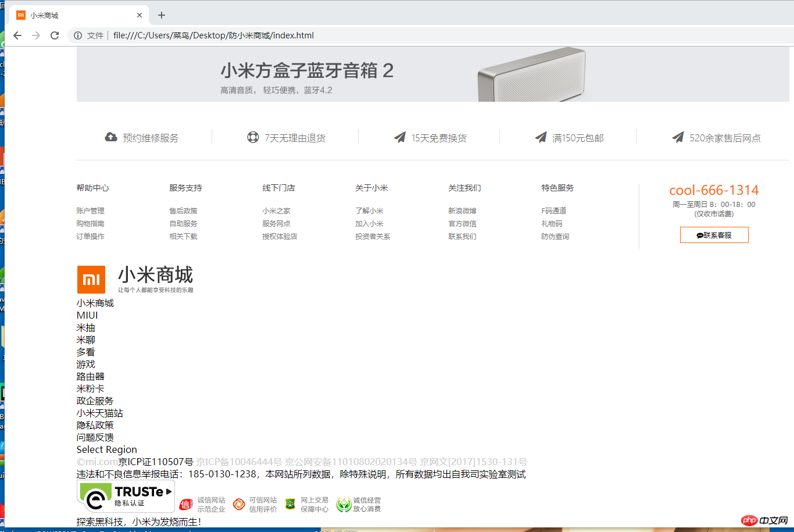The image size is (794, 532).
Task: Click the 网上交易保障中心 badge
Action: pos(306,504)
